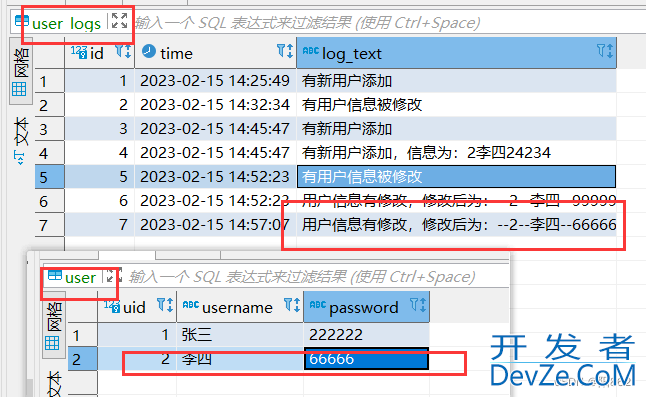The width and height of the screenshot is (646, 397).
Task: Select row header 2 in user_logs
Action: click(49, 105)
